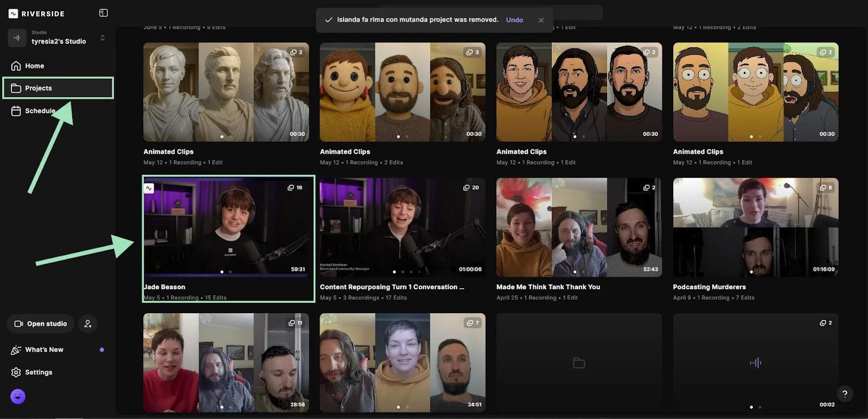Click the invite people icon

(x=88, y=323)
